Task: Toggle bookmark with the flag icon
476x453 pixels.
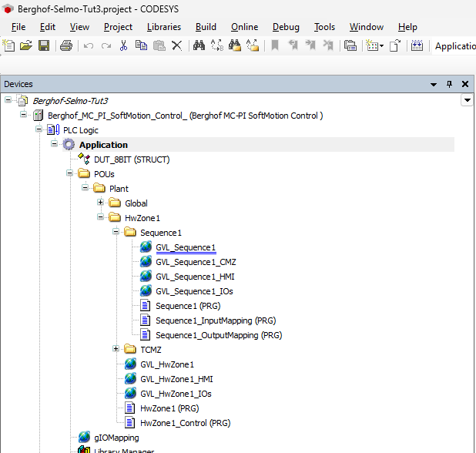Action: click(x=275, y=46)
